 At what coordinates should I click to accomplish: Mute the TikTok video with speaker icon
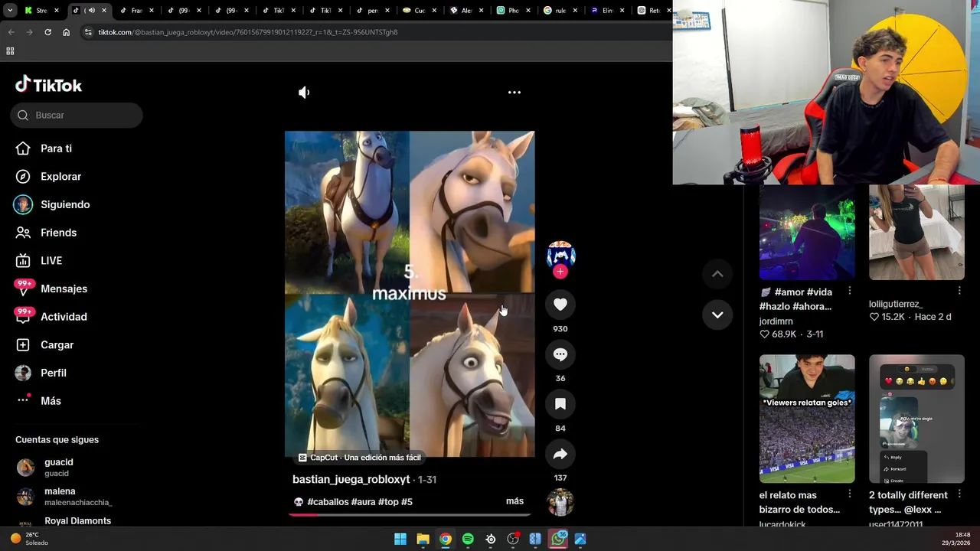[304, 93]
